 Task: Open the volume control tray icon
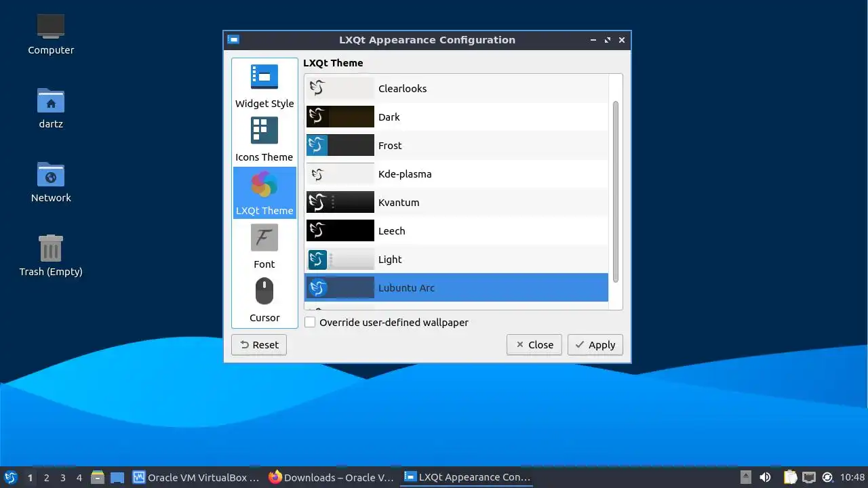click(765, 477)
